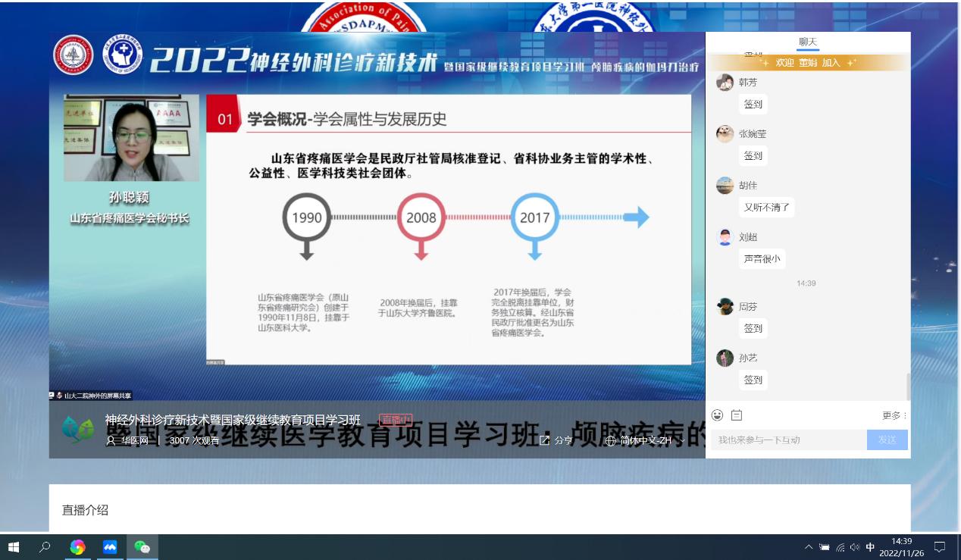Screen dimensions: 961x560
Task: Click the 2017 timeline marker on slide
Action: (x=534, y=217)
